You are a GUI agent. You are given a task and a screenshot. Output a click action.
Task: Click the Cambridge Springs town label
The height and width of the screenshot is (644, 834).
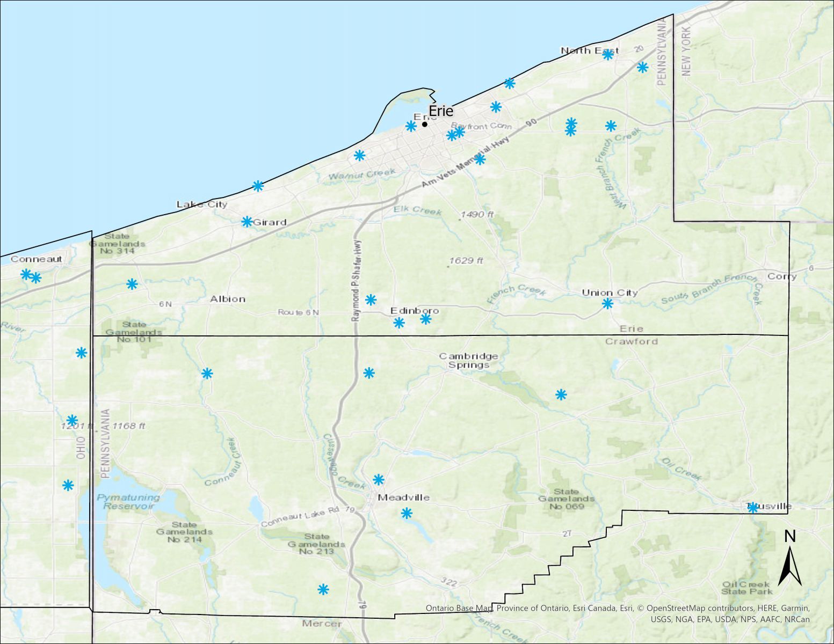[x=468, y=360]
